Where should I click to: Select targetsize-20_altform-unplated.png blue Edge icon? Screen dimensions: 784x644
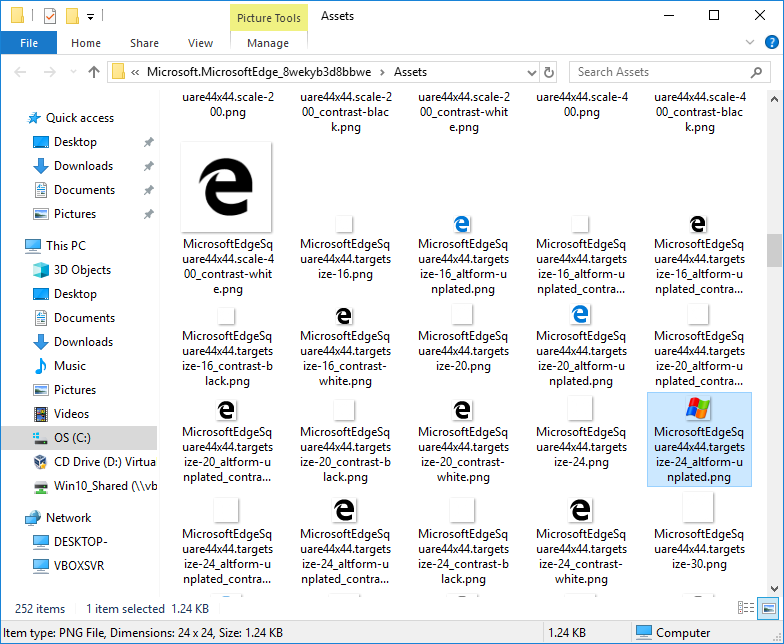[x=580, y=314]
